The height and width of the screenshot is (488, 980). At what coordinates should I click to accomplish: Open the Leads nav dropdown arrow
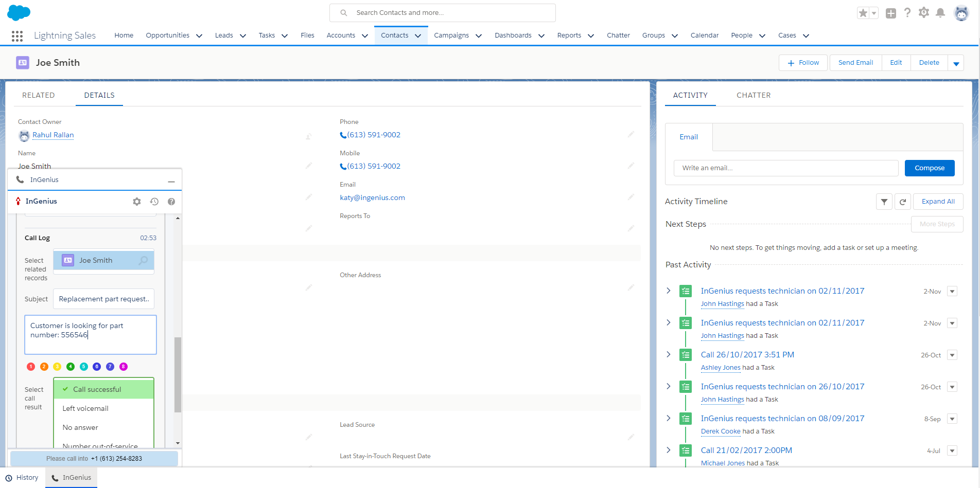243,36
